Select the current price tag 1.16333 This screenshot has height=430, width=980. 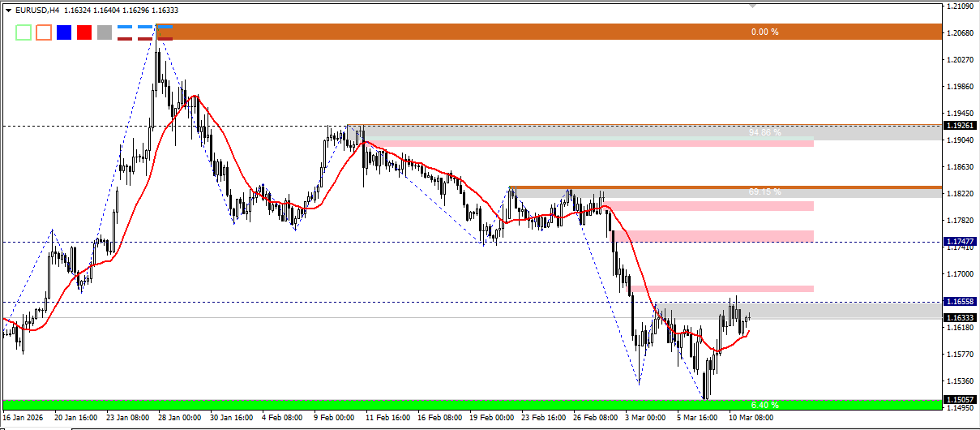pos(961,317)
